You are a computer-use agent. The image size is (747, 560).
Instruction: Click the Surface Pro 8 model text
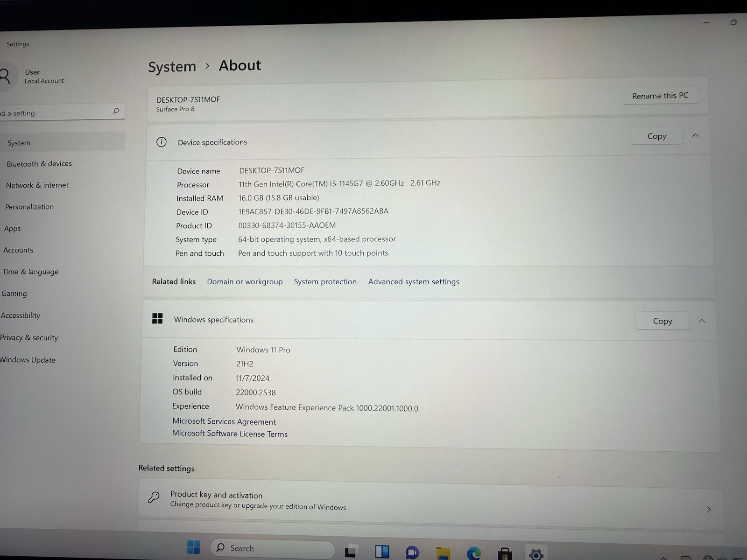pos(175,109)
